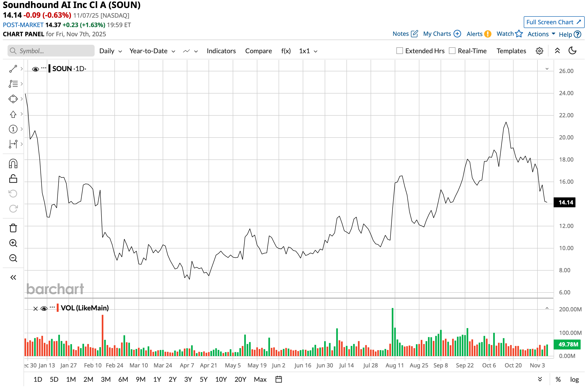This screenshot has width=588, height=390.
Task: Open the Daily frequency dropdown
Action: [x=111, y=51]
